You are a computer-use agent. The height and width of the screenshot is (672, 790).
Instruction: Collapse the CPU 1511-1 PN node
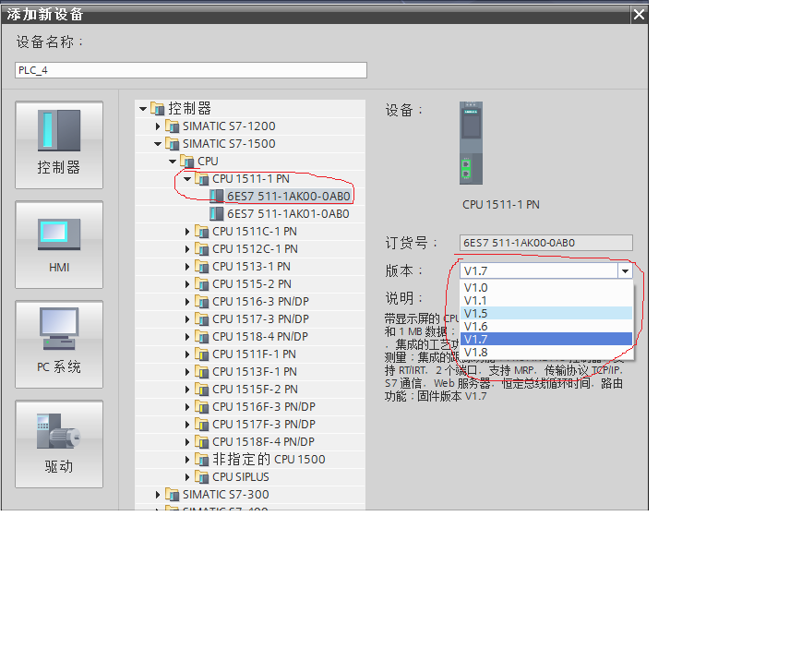coord(187,179)
